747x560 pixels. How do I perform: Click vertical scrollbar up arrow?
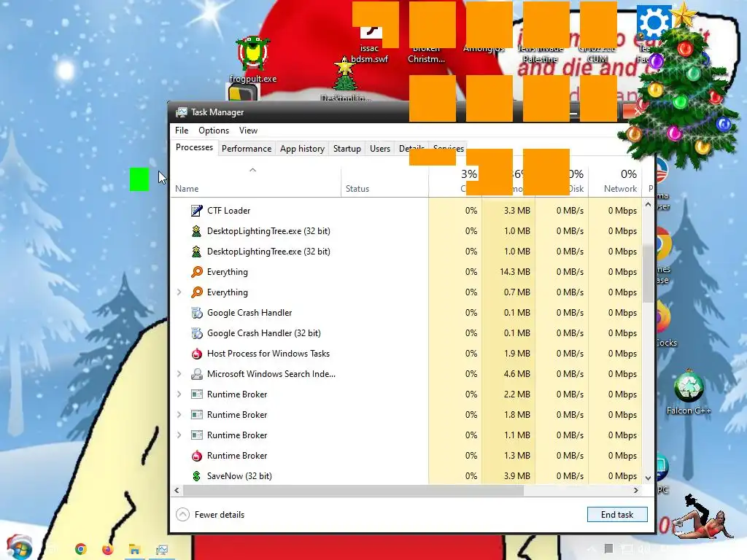pyautogui.click(x=648, y=204)
